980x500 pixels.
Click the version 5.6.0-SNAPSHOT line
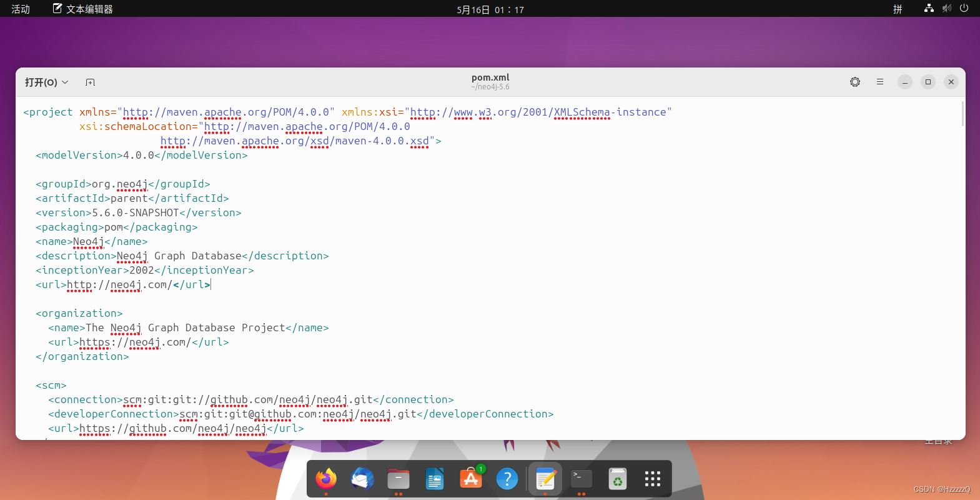tap(139, 212)
